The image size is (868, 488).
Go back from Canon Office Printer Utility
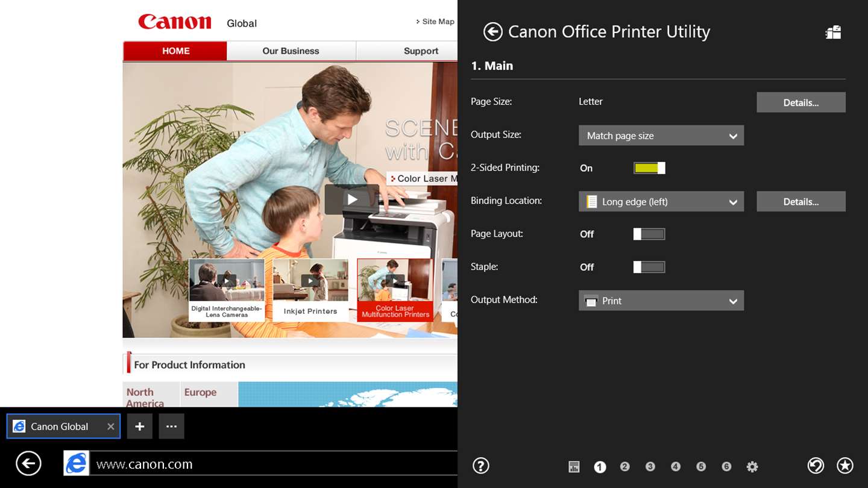[492, 32]
